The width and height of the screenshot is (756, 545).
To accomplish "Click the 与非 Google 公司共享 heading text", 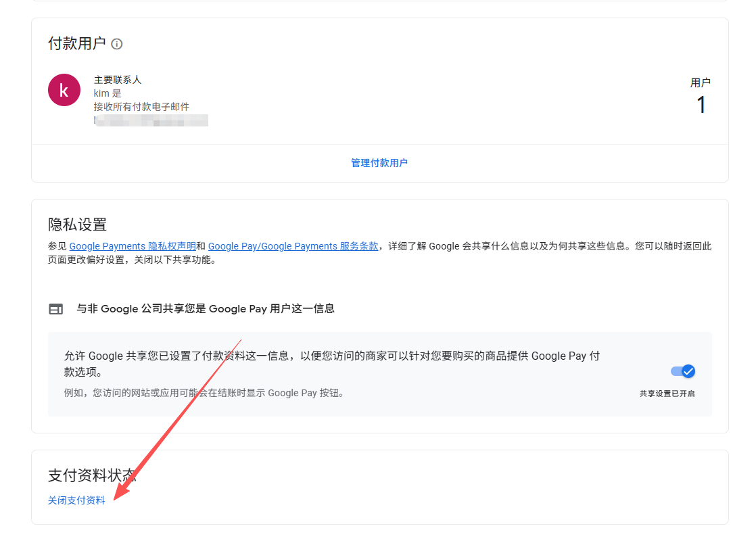I will tap(205, 309).
